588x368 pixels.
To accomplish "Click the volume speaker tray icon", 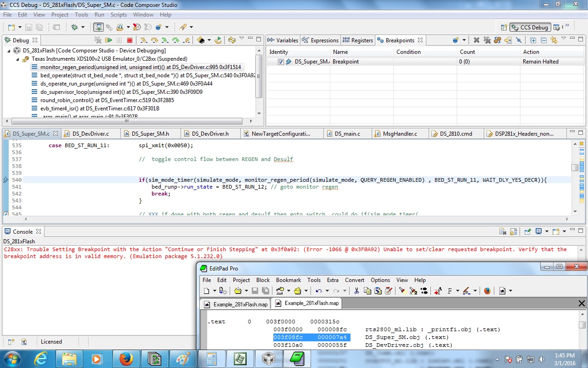I will (x=541, y=359).
